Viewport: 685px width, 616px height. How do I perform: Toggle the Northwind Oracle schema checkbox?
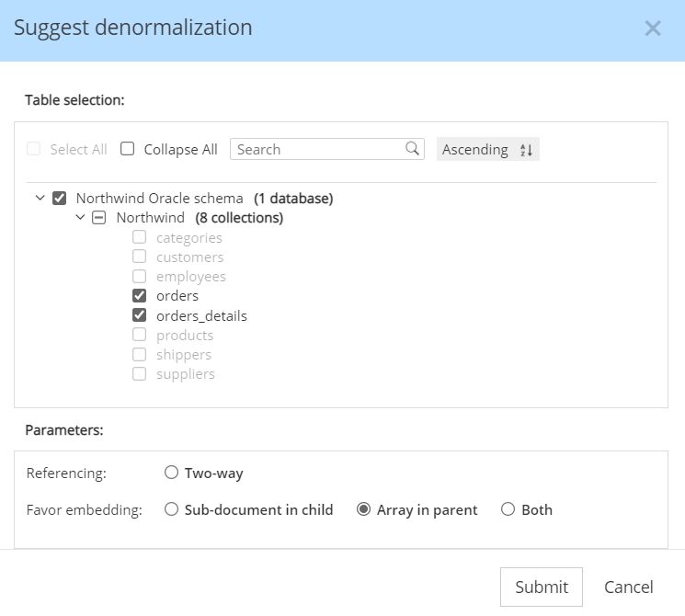60,198
